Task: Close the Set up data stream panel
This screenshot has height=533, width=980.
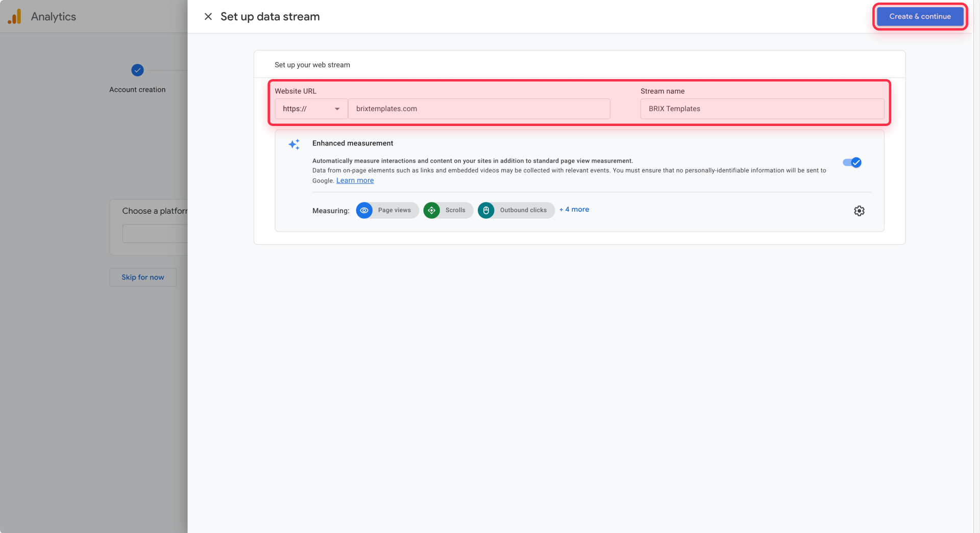Action: [x=208, y=16]
